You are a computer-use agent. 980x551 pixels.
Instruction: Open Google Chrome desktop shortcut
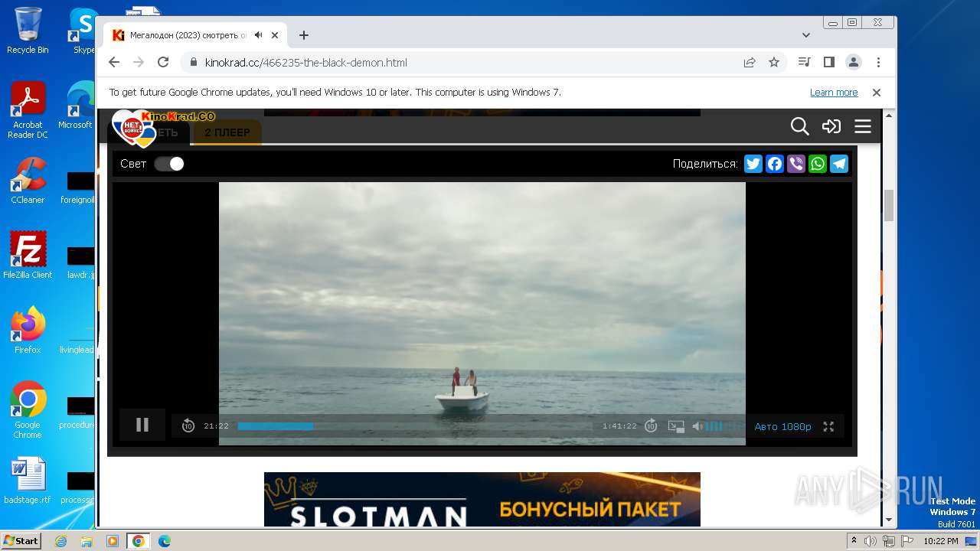(28, 410)
